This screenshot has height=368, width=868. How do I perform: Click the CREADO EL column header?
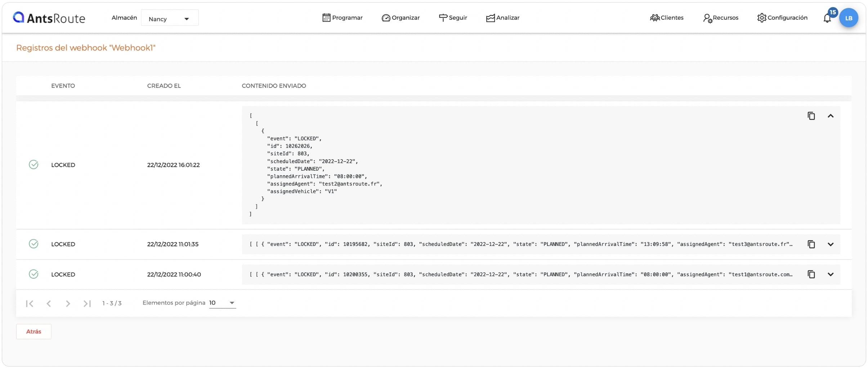click(164, 86)
